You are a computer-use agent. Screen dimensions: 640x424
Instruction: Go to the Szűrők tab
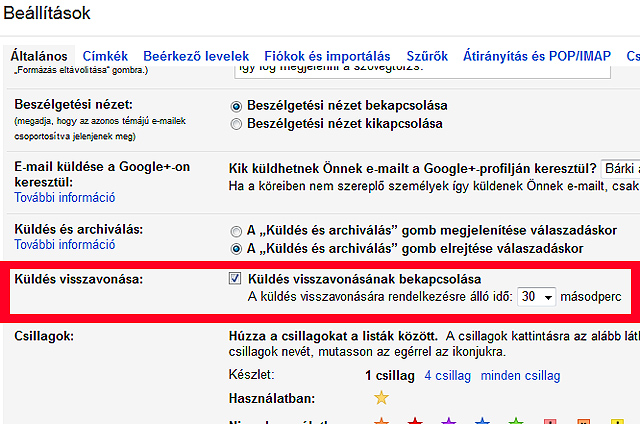pyautogui.click(x=427, y=56)
